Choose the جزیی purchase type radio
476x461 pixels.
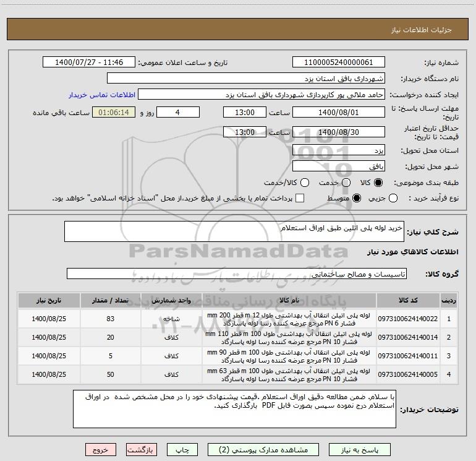pyautogui.click(x=393, y=198)
